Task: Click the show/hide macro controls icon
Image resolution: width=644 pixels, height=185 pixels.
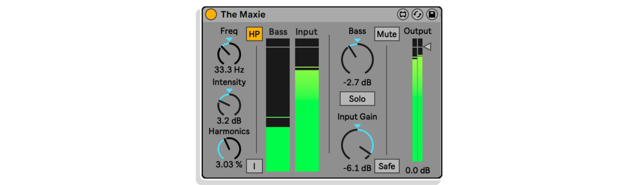Action: point(403,14)
